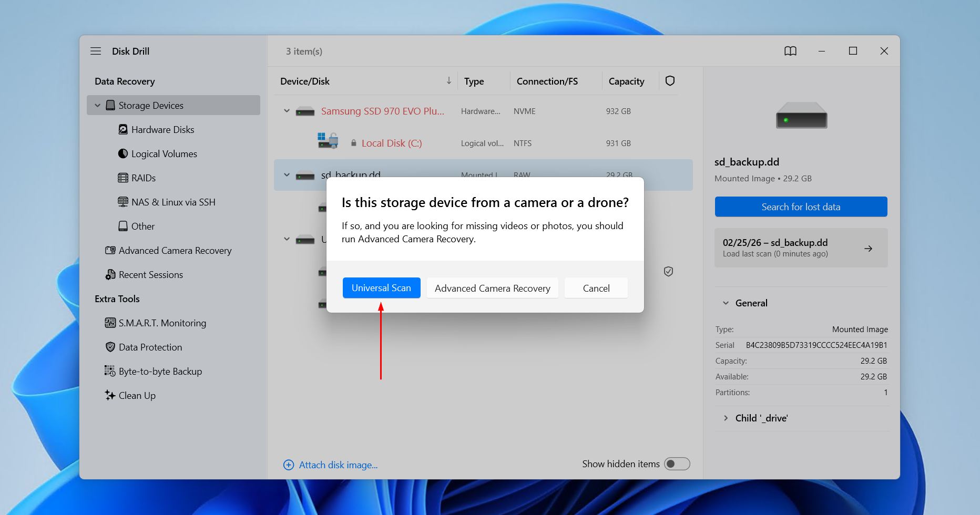
Task: Click Attach disk image link
Action: pos(338,465)
